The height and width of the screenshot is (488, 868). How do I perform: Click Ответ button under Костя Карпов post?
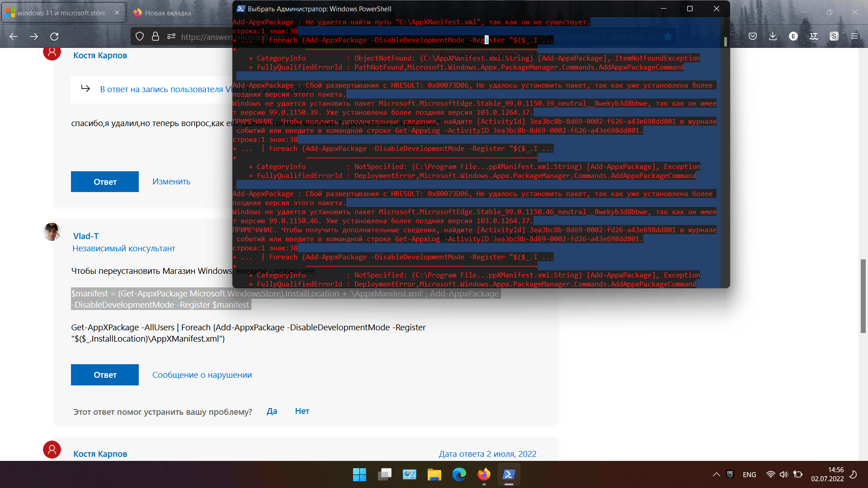coord(105,182)
